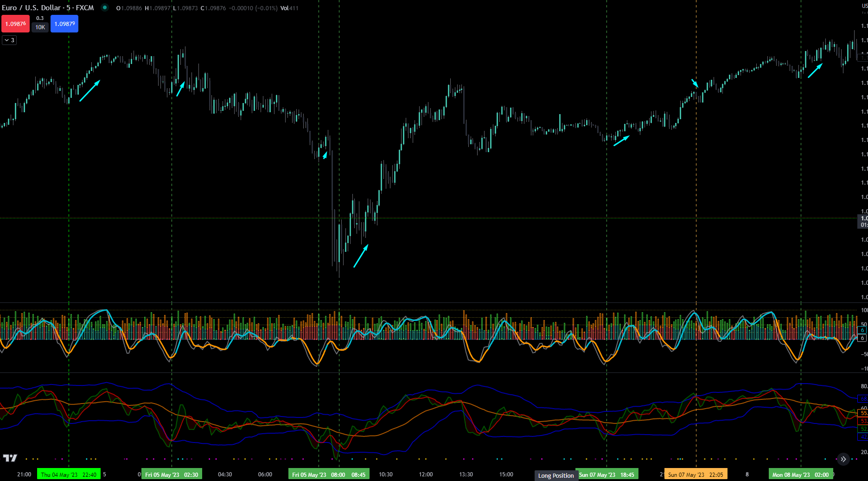Select the down-pointing cyan arrow near Sun 22:05
868x481 pixels.
point(695,83)
